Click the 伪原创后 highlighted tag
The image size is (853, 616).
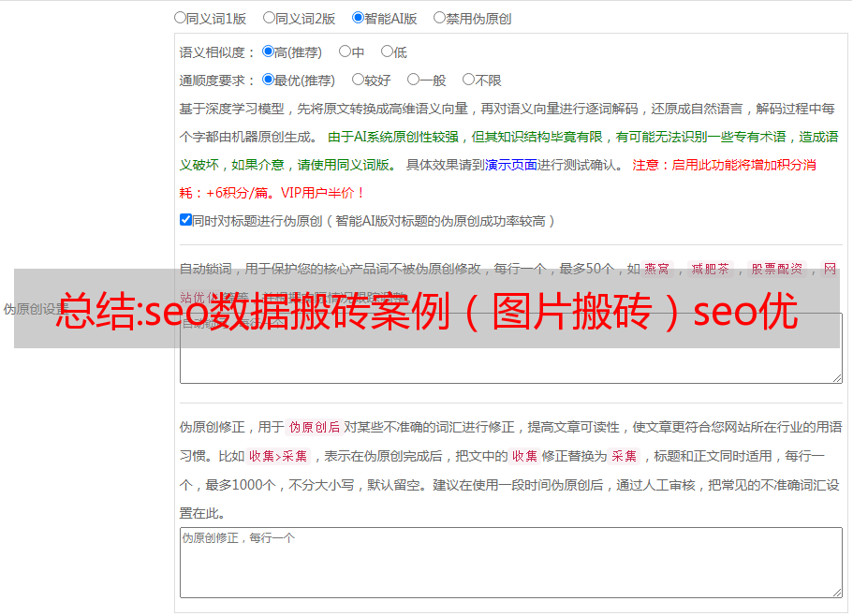pos(315,427)
